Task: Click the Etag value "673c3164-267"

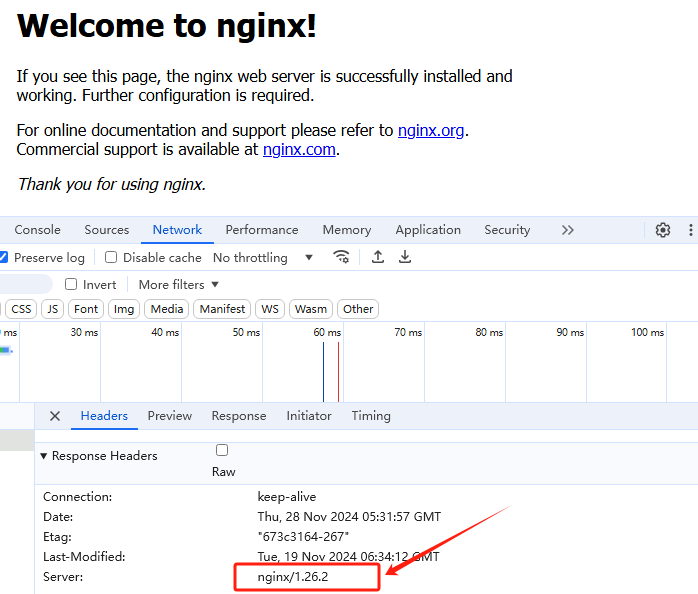Action: coord(303,537)
